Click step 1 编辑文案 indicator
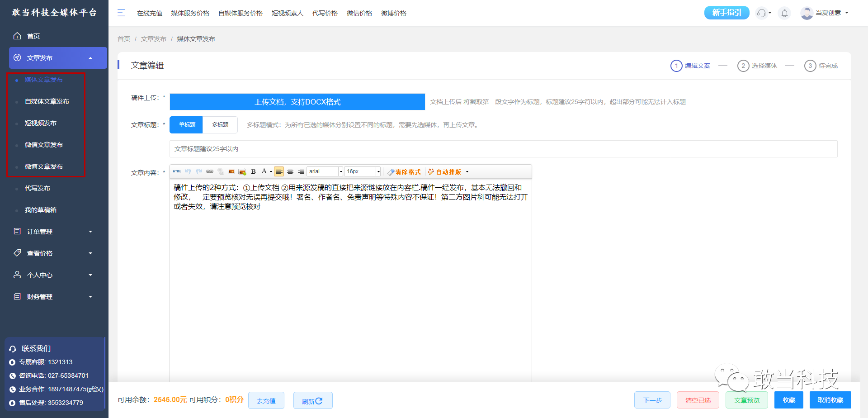Viewport: 868px width, 418px height. point(690,66)
